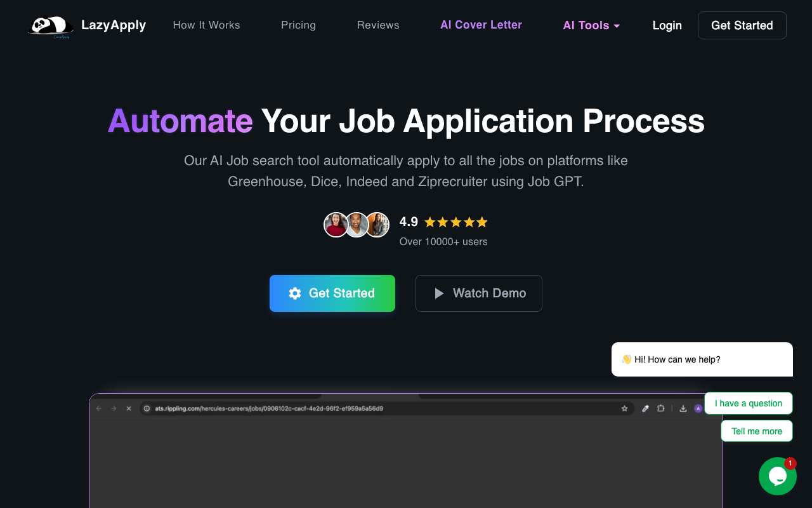
Task: Click the middle man user avatar
Action: tap(357, 225)
